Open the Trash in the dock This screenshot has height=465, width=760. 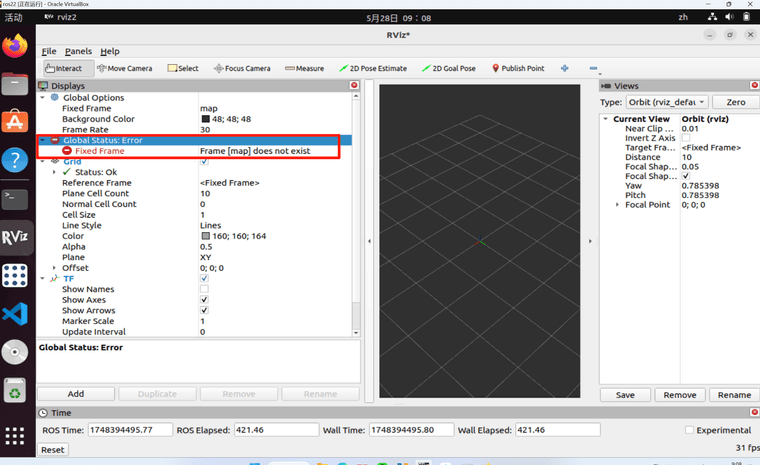(15, 390)
